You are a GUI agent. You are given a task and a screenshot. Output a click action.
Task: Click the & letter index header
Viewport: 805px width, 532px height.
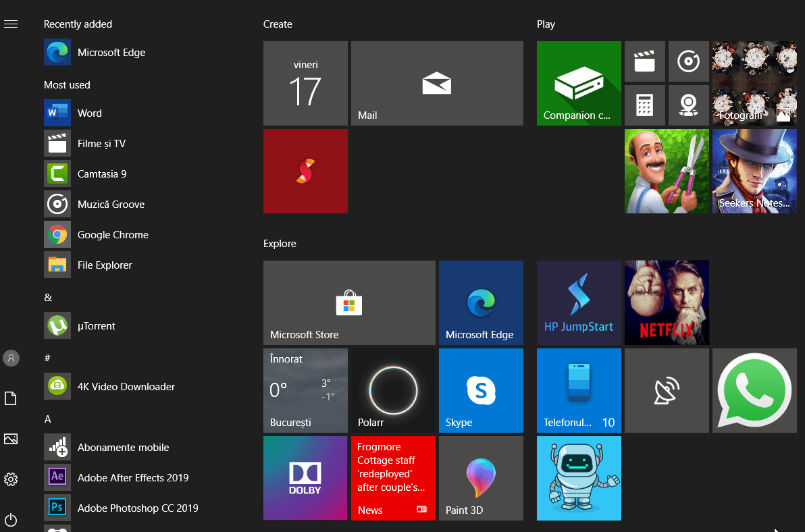[x=48, y=298]
